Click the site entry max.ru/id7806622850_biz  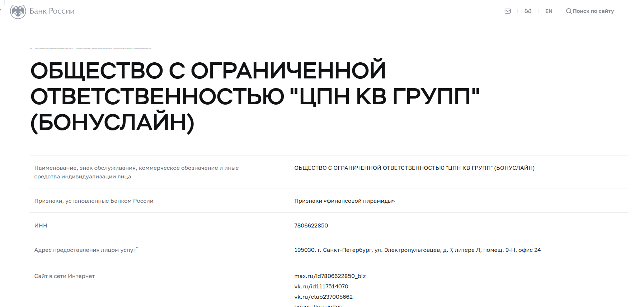[330, 276]
